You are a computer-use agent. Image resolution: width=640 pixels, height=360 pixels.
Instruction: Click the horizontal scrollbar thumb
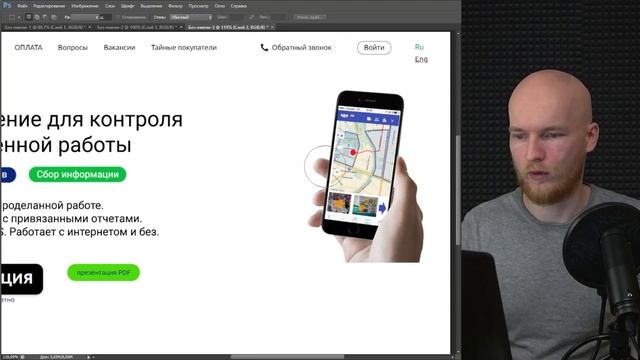(x=287, y=357)
